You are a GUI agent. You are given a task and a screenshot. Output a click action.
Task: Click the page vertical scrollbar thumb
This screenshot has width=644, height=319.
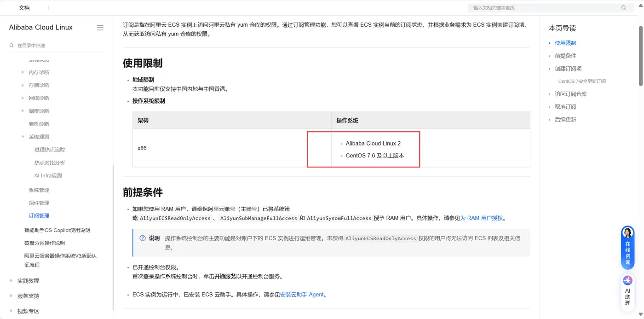641,55
